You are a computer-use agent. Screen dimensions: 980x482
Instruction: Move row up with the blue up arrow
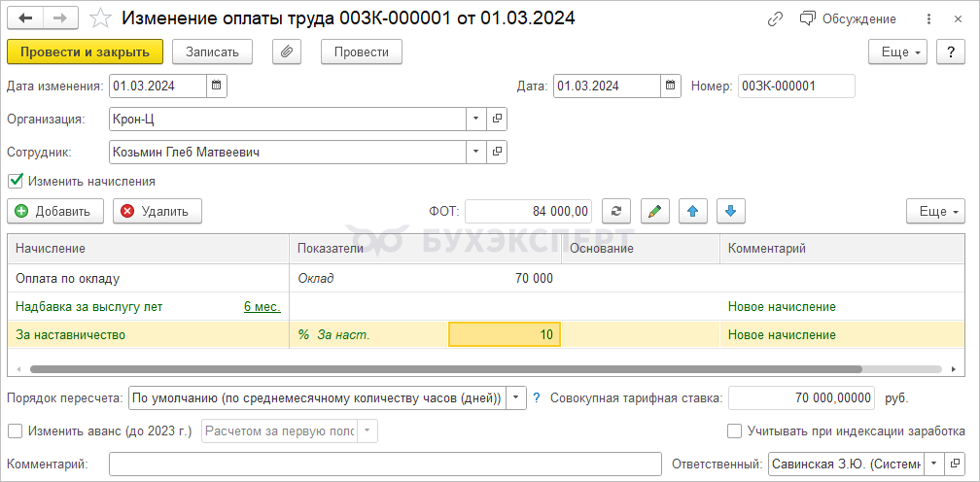pyautogui.click(x=692, y=211)
